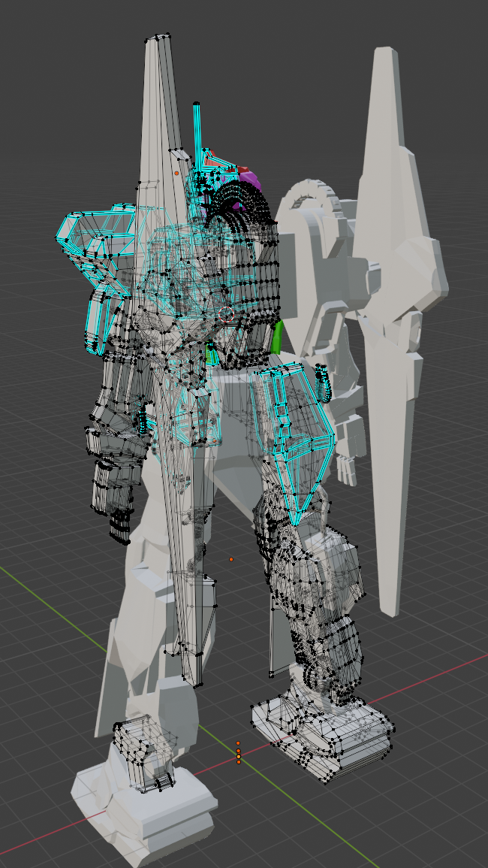Select the single orange origin dot between the legs
This screenshot has height=868, width=488.
231,560
